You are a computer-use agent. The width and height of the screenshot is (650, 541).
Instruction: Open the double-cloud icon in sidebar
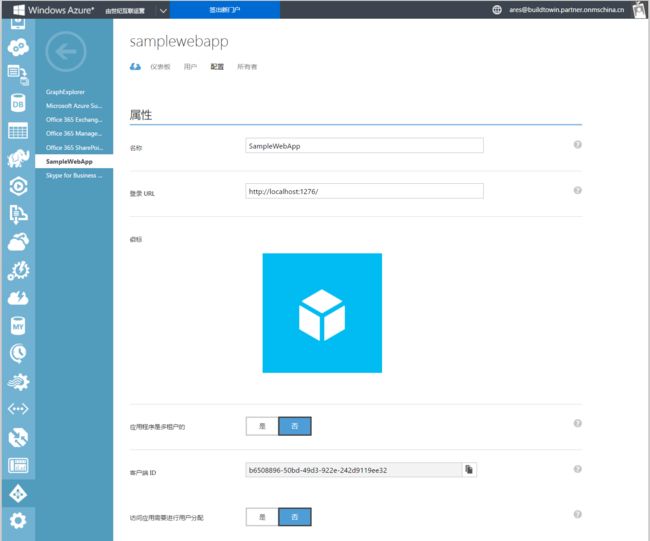pyautogui.click(x=18, y=242)
